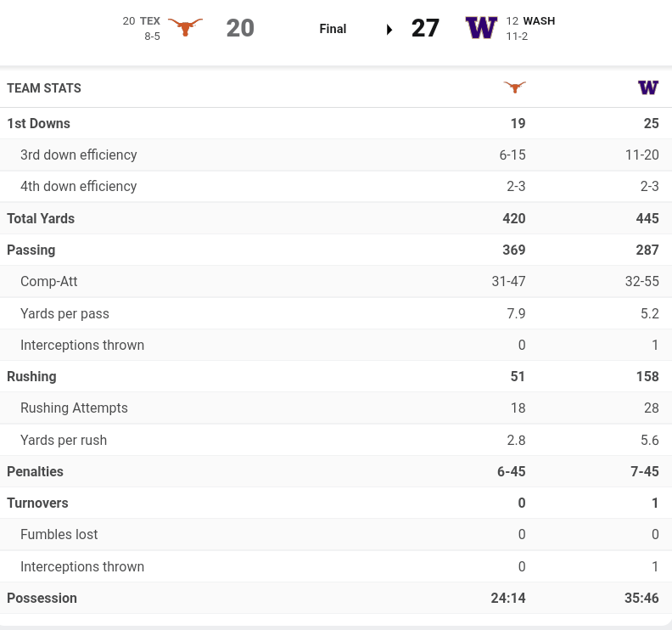Viewport: 672px width, 630px height.
Task: Select the TEAM STATS heading
Action: click(x=44, y=88)
